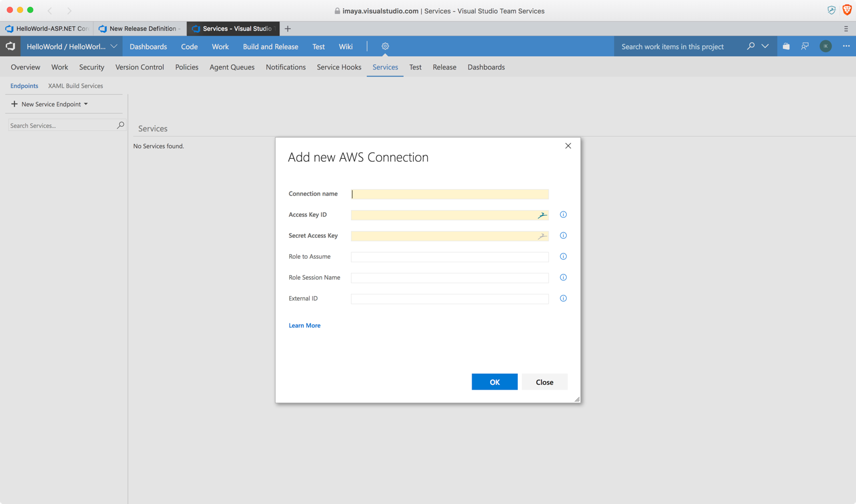This screenshot has width=856, height=504.
Task: Open the marketplace shopping bag icon
Action: click(x=786, y=46)
